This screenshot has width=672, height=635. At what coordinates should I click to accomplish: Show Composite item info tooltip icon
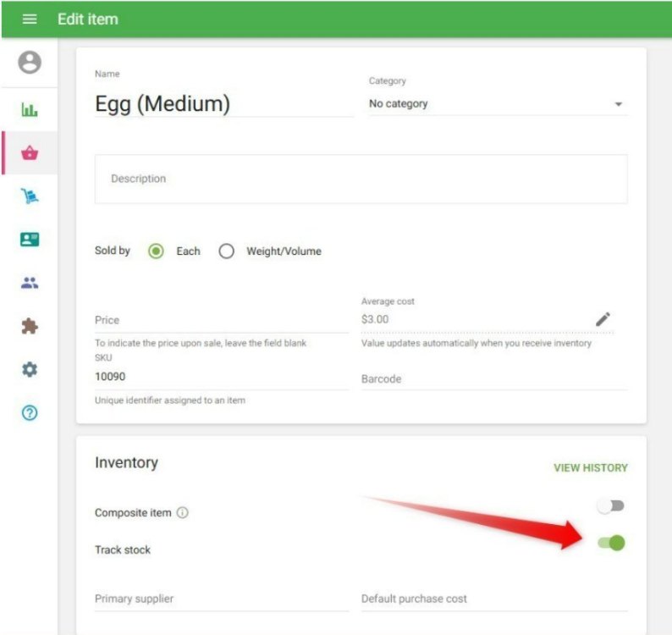(x=183, y=513)
